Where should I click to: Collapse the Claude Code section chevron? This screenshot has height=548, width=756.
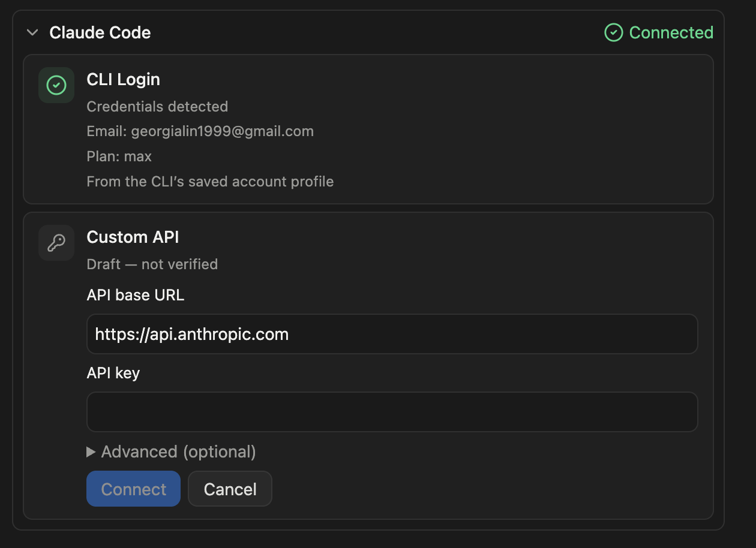32,32
